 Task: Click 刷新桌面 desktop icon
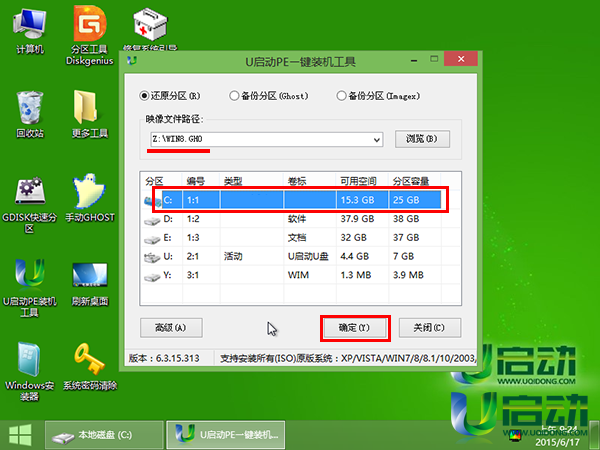point(90,284)
